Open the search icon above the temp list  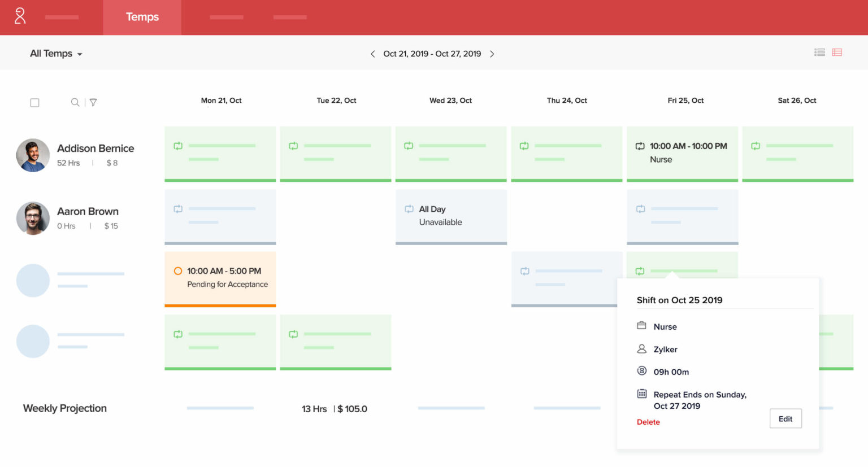pyautogui.click(x=75, y=102)
